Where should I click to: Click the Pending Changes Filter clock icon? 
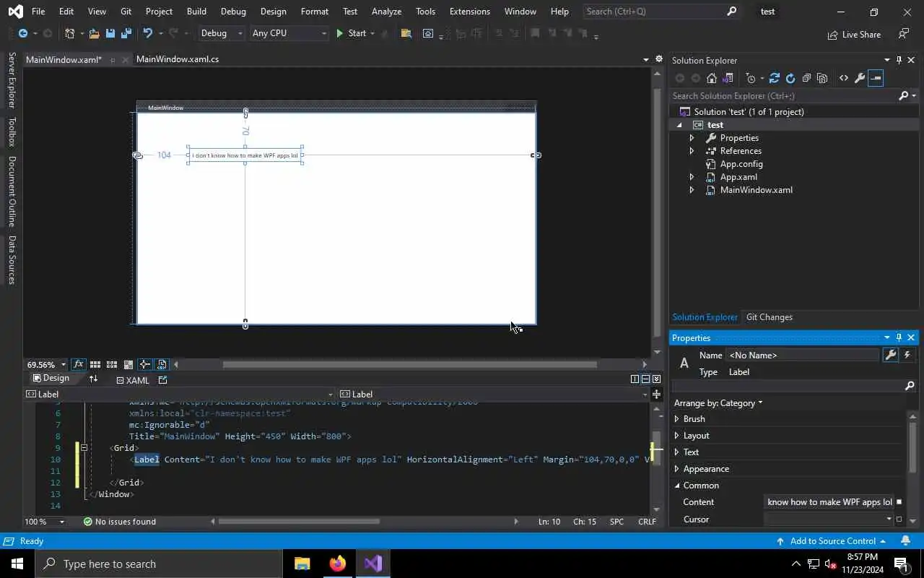(x=751, y=78)
